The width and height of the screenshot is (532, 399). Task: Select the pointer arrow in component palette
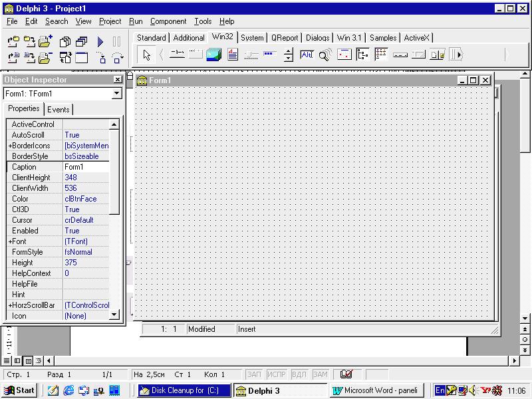click(146, 55)
